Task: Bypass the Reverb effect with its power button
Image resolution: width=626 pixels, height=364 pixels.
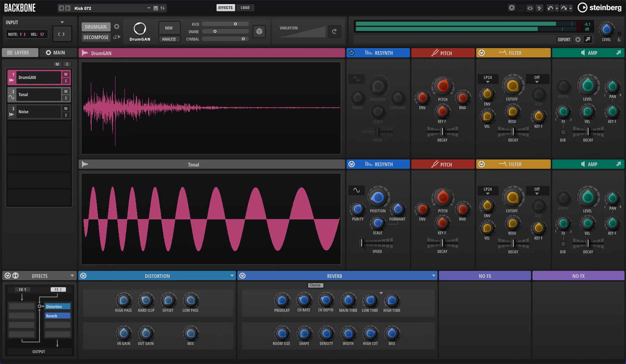Action: coord(242,276)
